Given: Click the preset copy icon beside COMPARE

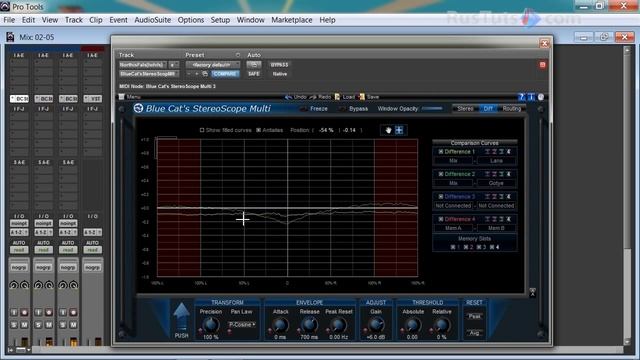Looking at the screenshot, I should click(205, 74).
